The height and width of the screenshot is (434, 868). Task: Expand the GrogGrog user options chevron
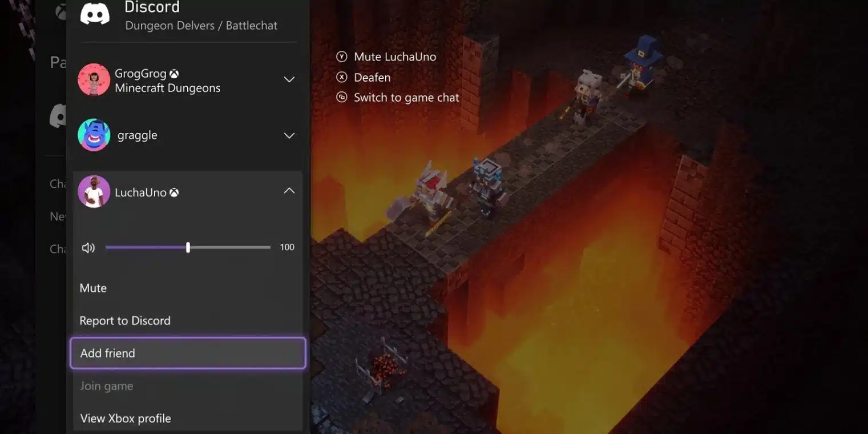click(x=289, y=79)
